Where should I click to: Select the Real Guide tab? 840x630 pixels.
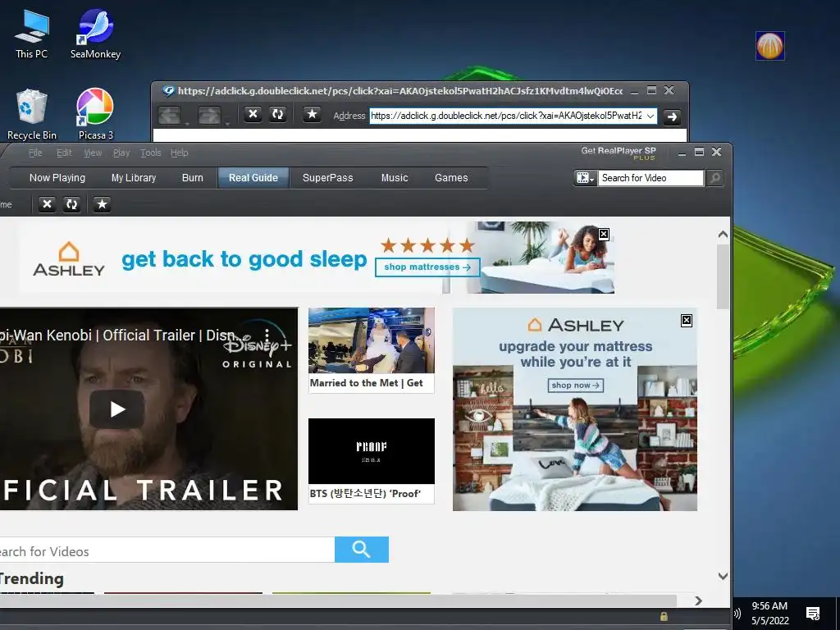(253, 178)
